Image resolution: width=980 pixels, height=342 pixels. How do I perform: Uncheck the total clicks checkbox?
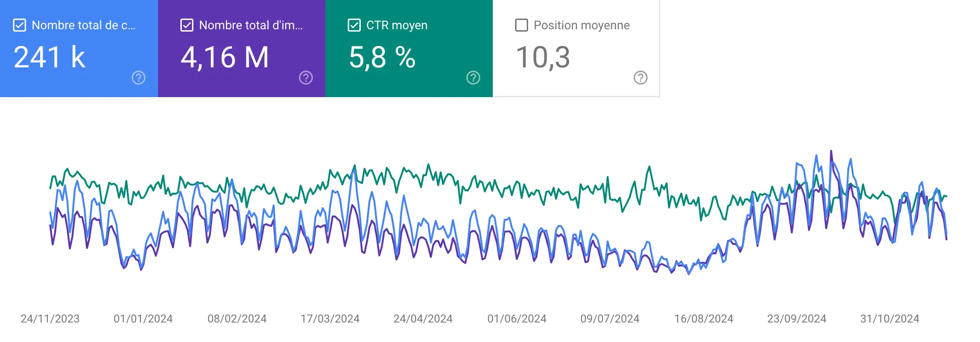[20, 25]
